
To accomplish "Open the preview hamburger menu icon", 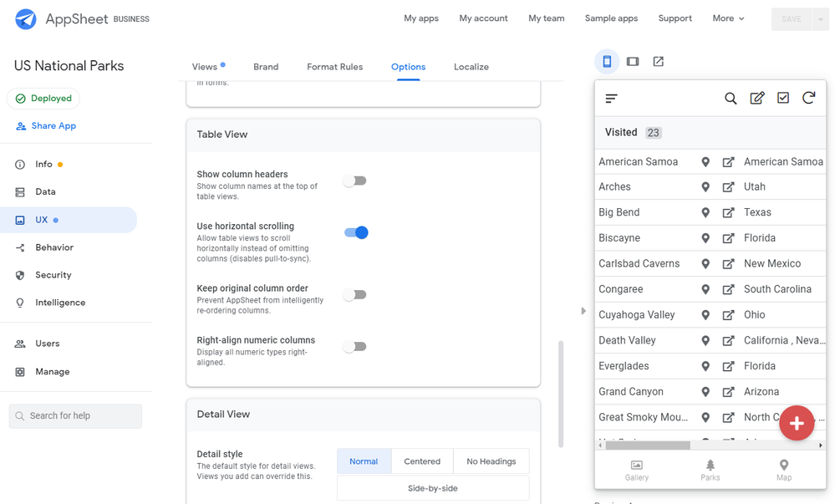I will click(x=611, y=98).
